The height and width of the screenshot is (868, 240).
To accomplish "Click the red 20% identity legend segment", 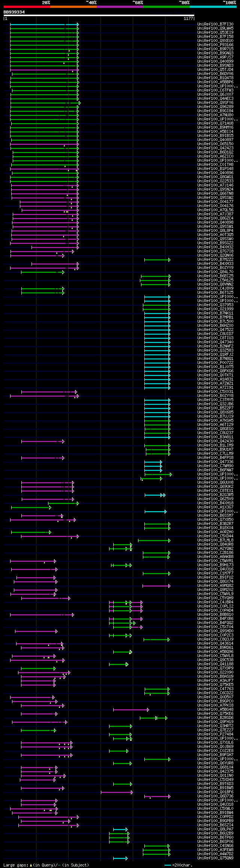I will [x=27, y=7].
